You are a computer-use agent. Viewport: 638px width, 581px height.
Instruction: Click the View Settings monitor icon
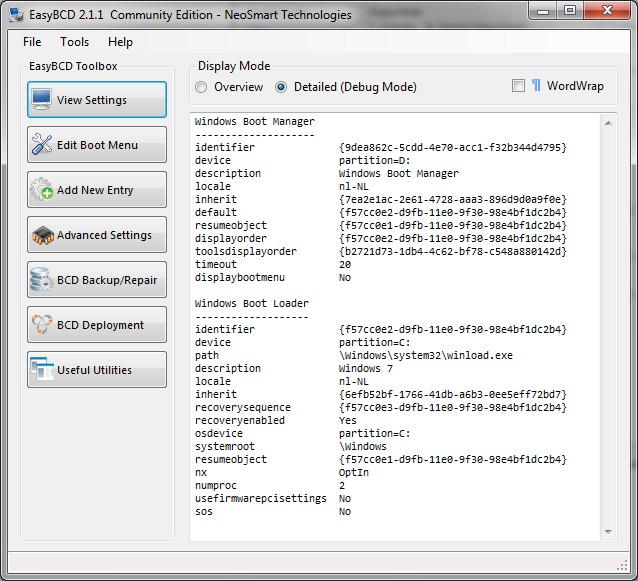coord(42,99)
